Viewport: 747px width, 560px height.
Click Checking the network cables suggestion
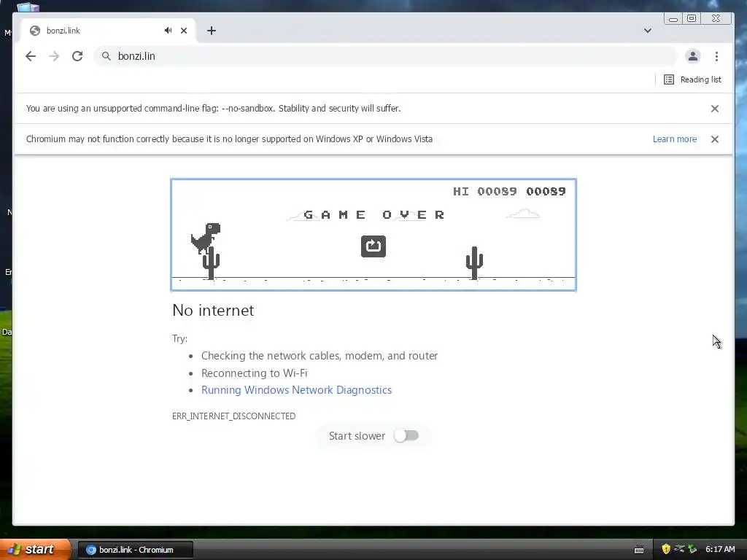tap(320, 356)
